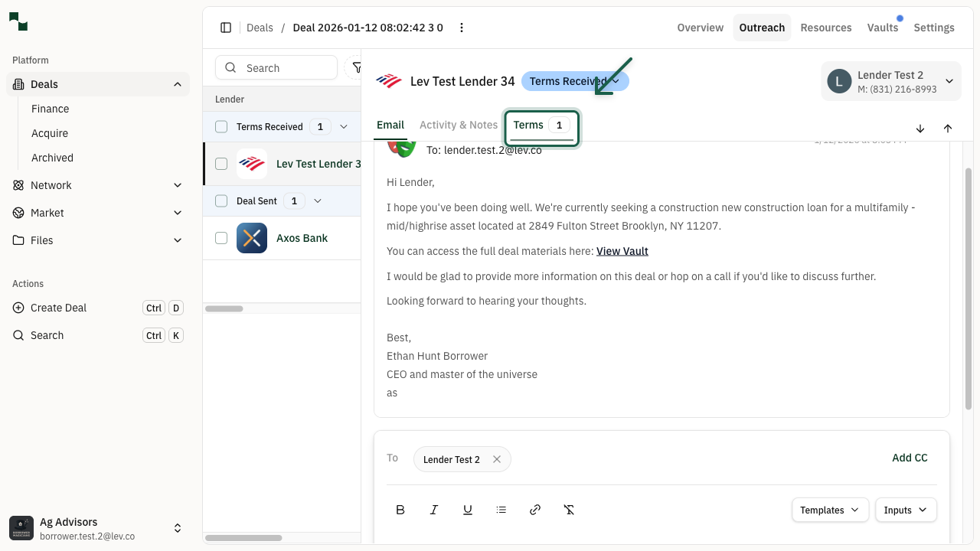This screenshot has width=980, height=551.
Task: Open the insert link tool
Action: (535, 509)
